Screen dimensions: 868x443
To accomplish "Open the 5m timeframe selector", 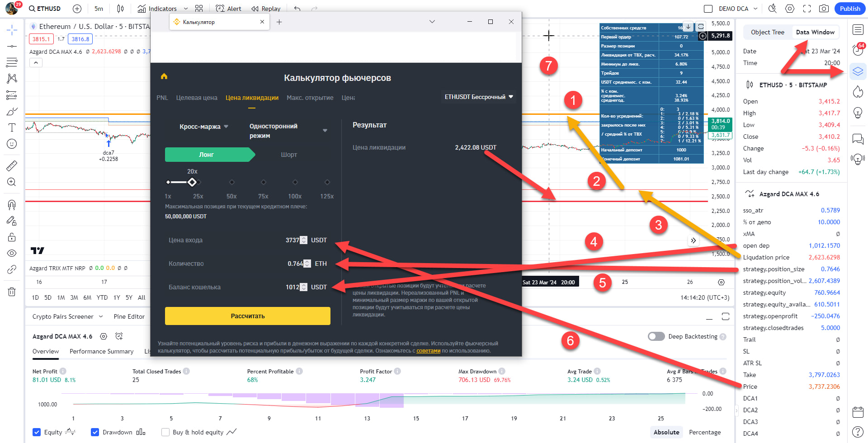I will (99, 9).
